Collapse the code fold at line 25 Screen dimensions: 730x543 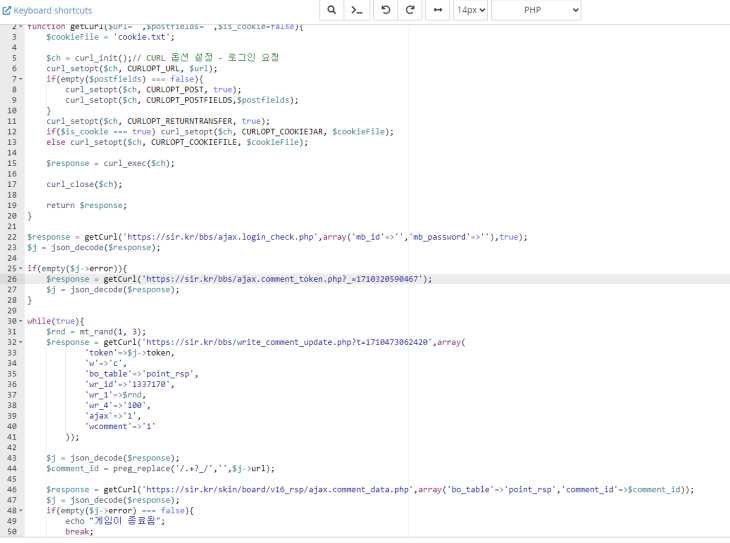(20, 268)
